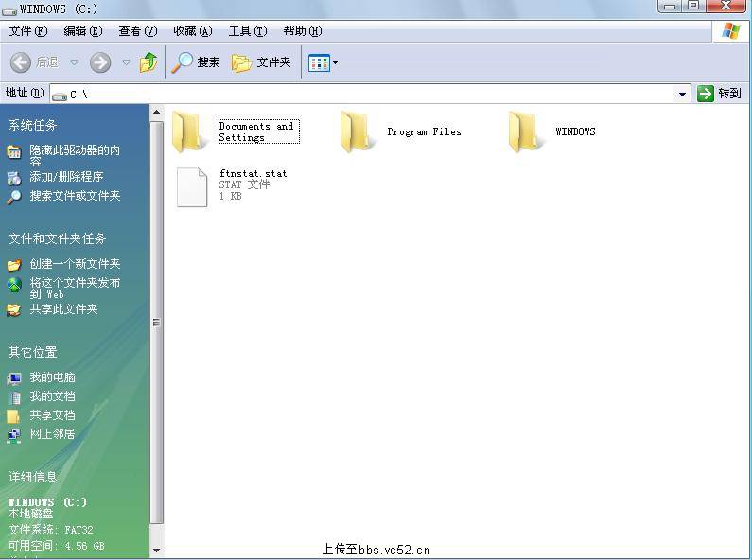
Task: Click the Add/Remove Programs icon
Action: pyautogui.click(x=14, y=178)
